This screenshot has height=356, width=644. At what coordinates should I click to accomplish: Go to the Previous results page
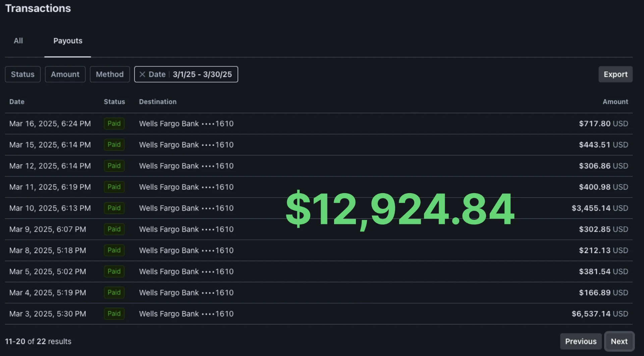point(581,341)
